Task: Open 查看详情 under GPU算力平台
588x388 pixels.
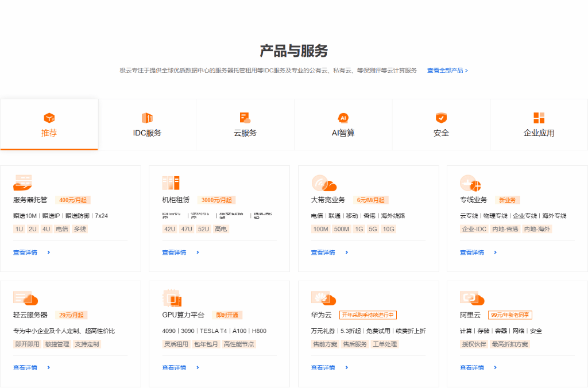Action: click(174, 367)
